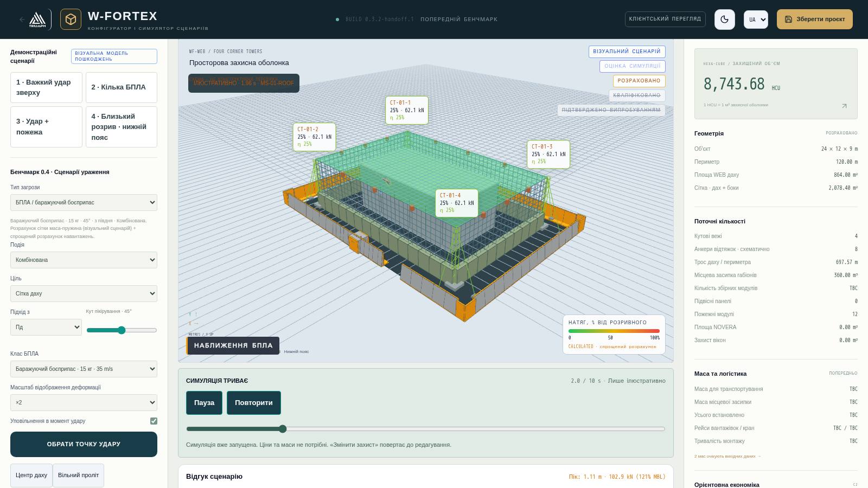The image size is (868, 488).
Task: Click the Візуальний сценарій badge
Action: (627, 52)
